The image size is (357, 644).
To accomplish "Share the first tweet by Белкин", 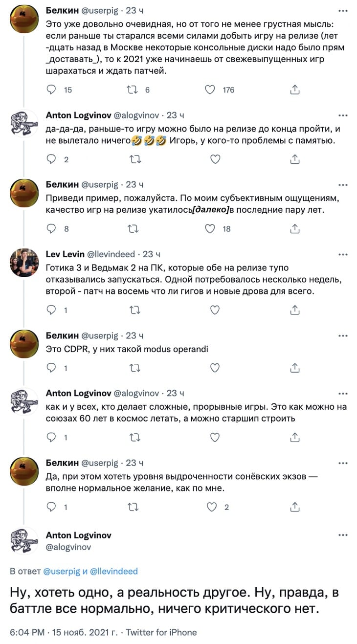I will tap(295, 90).
